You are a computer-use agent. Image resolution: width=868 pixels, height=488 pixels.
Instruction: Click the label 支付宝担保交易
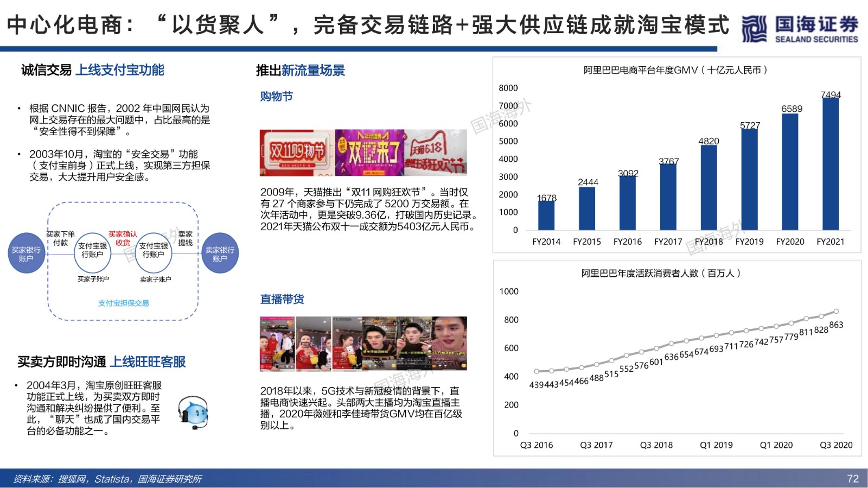click(123, 303)
